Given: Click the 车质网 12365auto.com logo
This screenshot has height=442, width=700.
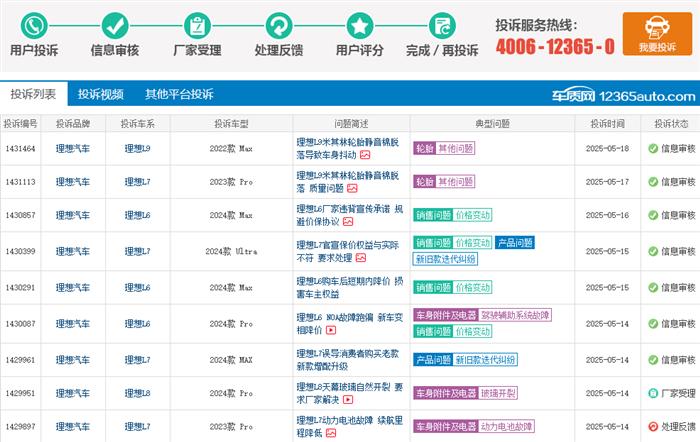Looking at the screenshot, I should [623, 95].
